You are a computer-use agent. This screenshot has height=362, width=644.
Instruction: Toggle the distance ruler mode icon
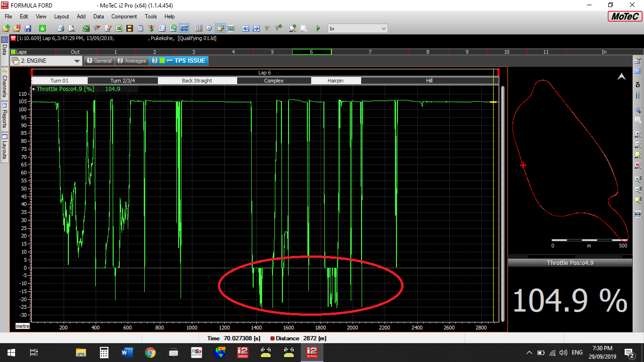pos(184,28)
